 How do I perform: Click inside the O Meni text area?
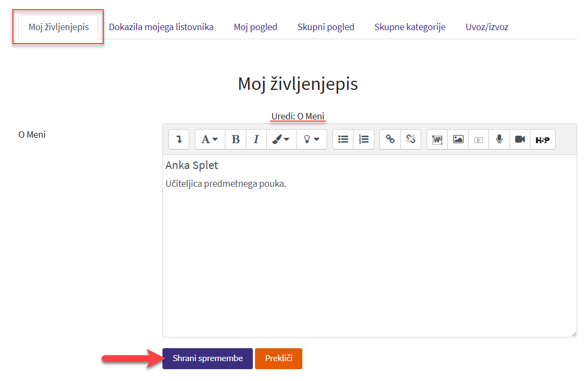[369, 258]
